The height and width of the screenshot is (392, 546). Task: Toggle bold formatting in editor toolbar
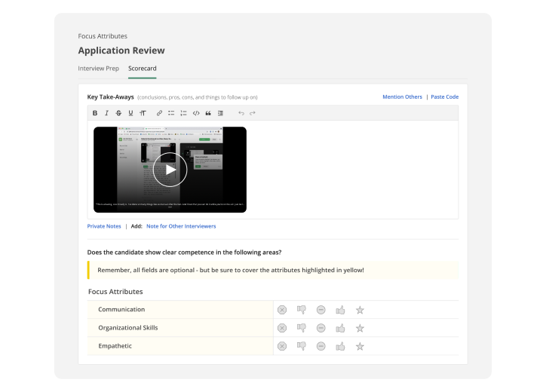click(x=95, y=113)
